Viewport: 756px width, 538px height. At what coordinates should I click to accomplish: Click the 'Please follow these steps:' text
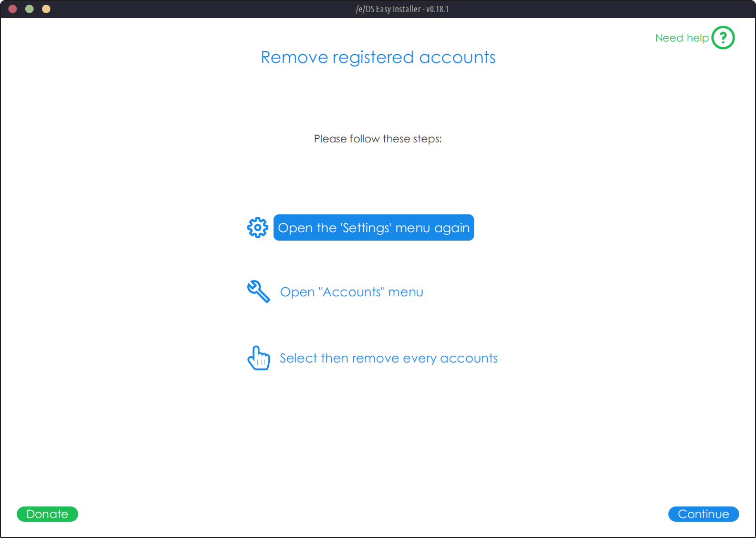(377, 139)
